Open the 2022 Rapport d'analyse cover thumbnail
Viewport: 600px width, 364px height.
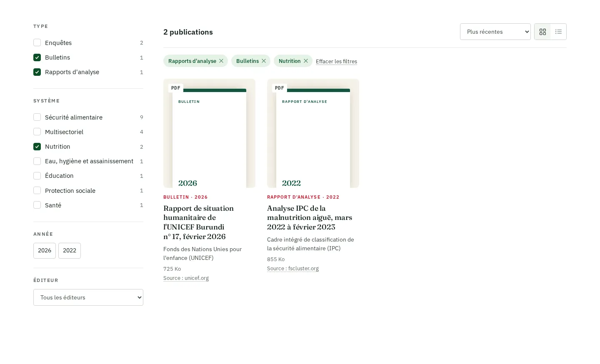tap(313, 133)
